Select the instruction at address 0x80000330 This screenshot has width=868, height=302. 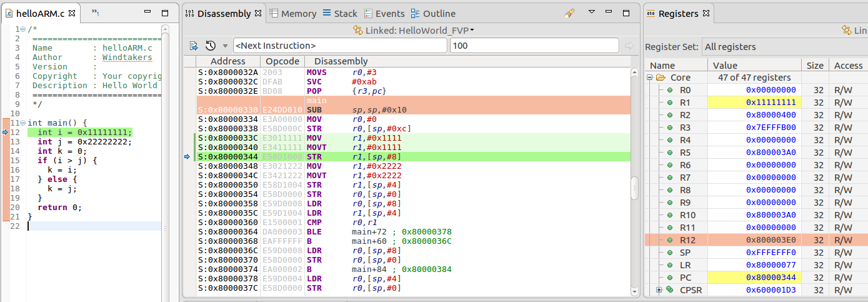click(x=413, y=109)
